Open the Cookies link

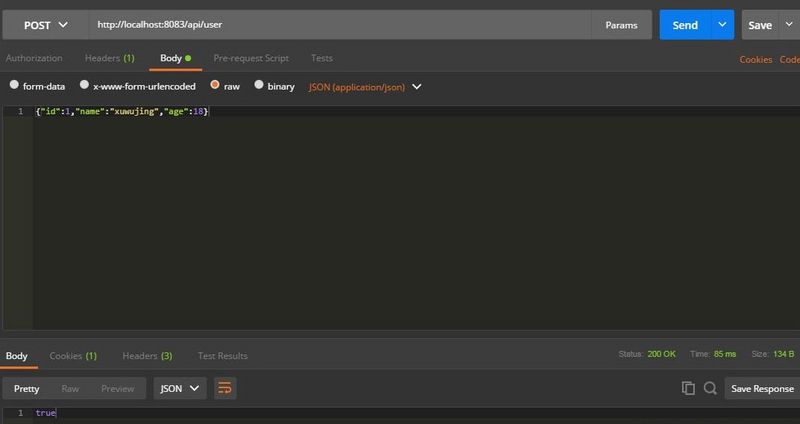(756, 60)
